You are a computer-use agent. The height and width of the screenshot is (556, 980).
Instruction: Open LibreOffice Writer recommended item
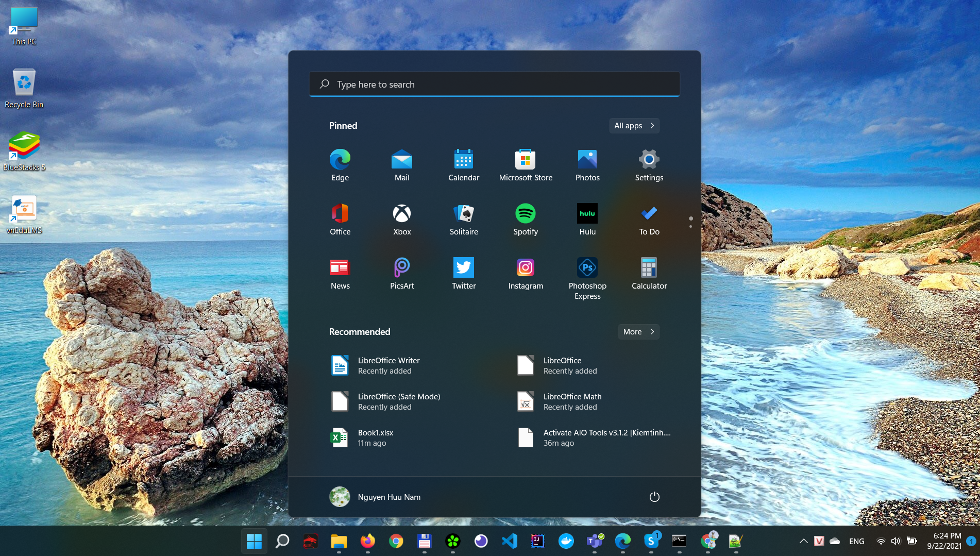(x=388, y=365)
